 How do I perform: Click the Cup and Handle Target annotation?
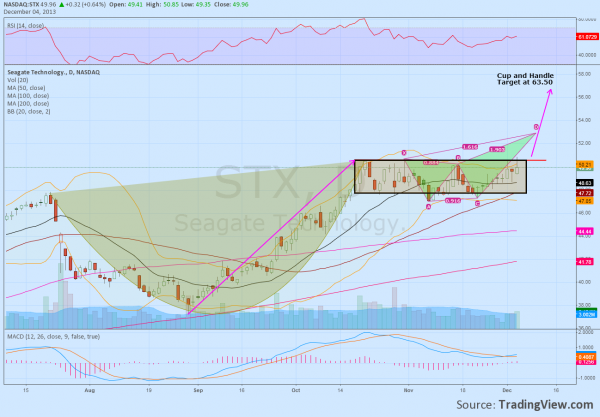click(x=525, y=79)
